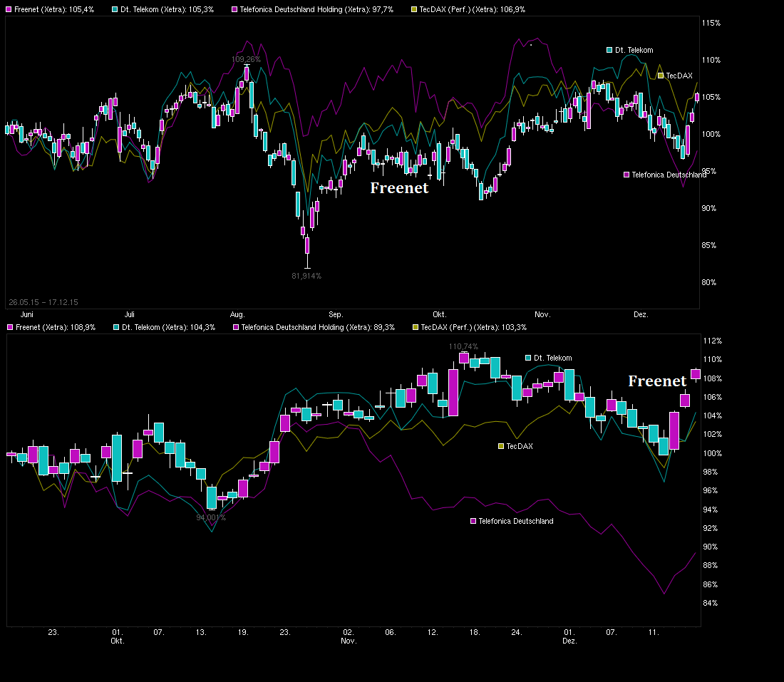The width and height of the screenshot is (784, 682).
Task: Click the Aug. label on top chart axis
Action: point(237,314)
